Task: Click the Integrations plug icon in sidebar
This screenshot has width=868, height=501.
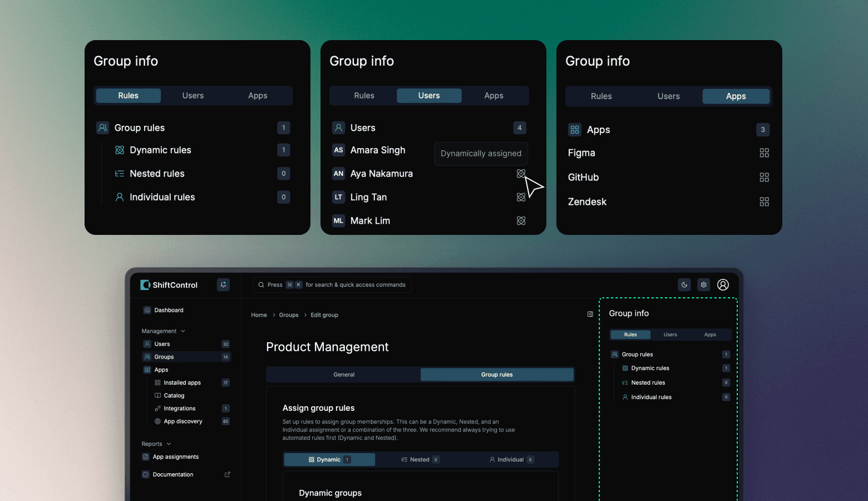Action: point(157,409)
